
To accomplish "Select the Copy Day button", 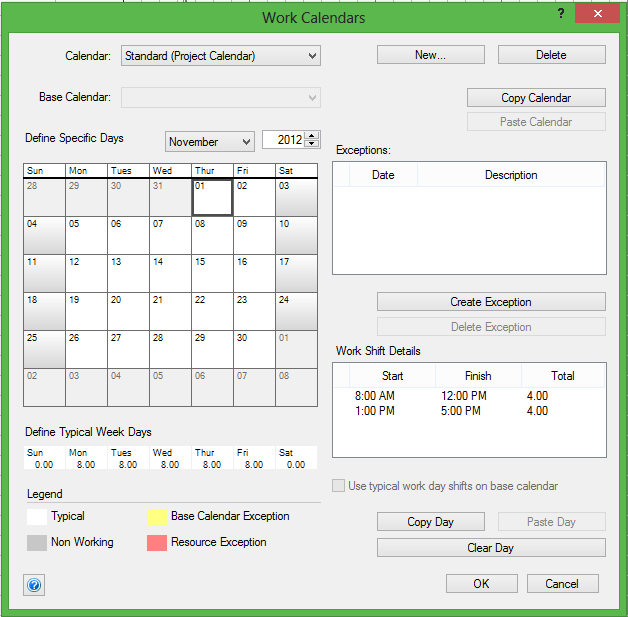I will click(x=430, y=521).
